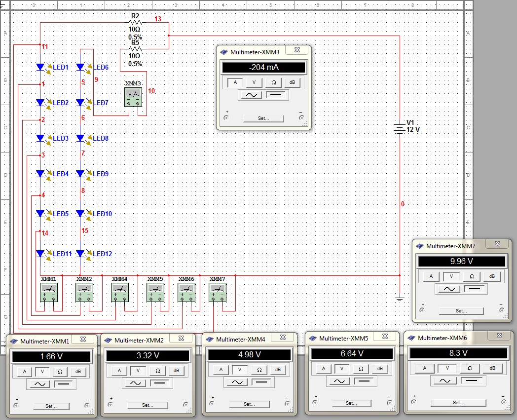Open Set... settings in Multimeter-XMM5
Image resolution: width=517 pixels, height=420 pixels.
[x=351, y=403]
